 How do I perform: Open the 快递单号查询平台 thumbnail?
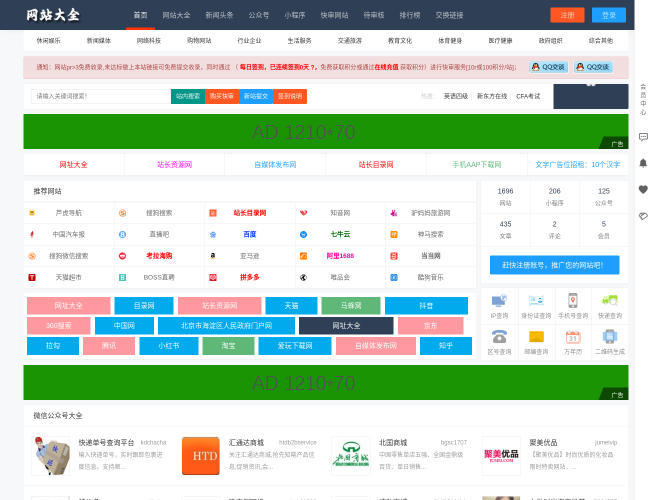(51, 456)
